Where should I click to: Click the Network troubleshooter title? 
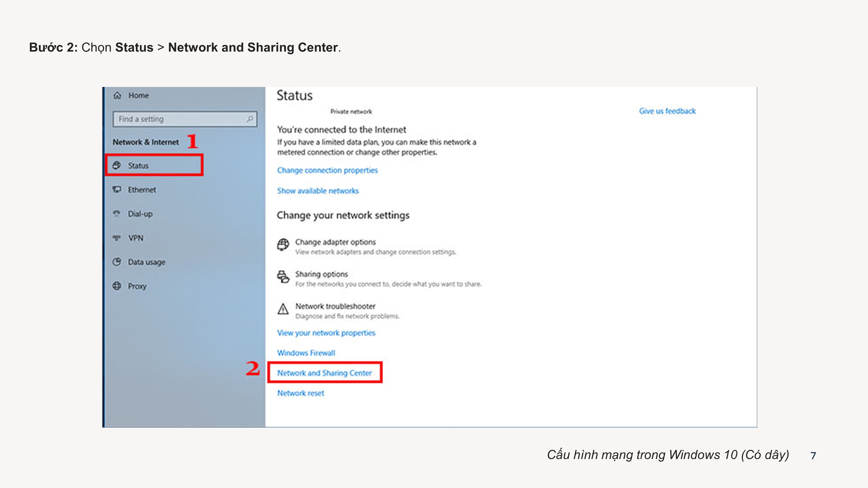click(335, 306)
